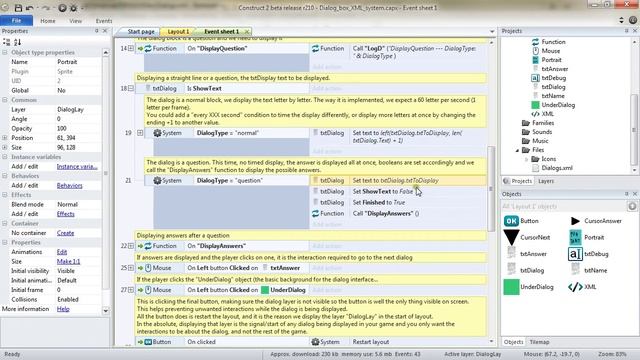Viewport: 640px width, 360px height.
Task: Expand event 19 sub-events
Action: pos(140,133)
